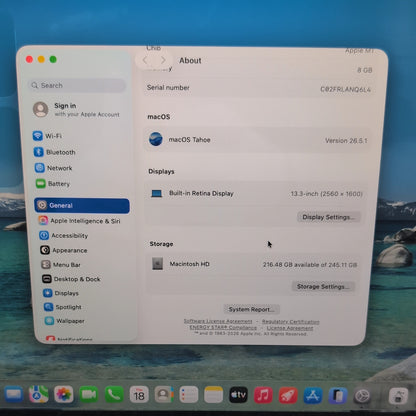Launch FaceTime from the Dock

pyautogui.click(x=89, y=395)
